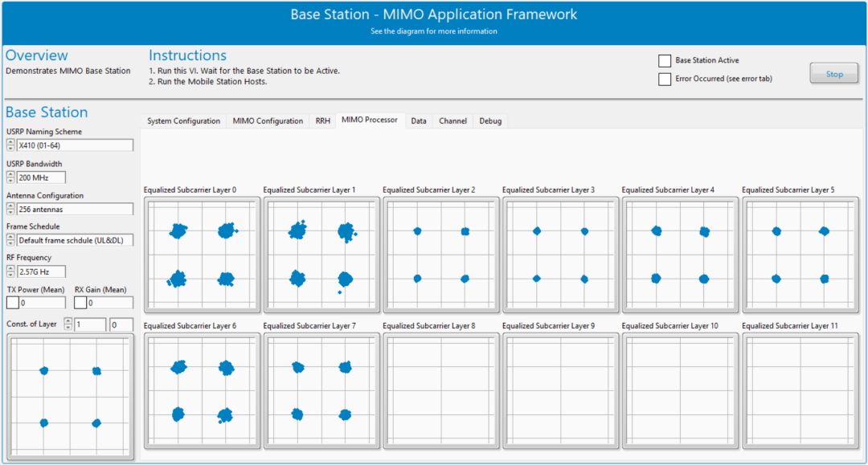
Task: Click the 'Frame Schedule' label
Action: click(33, 226)
